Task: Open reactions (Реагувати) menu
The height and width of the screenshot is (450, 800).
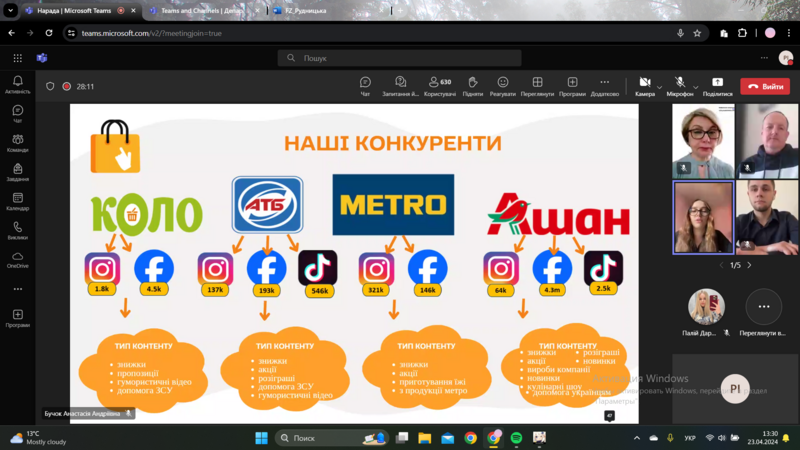Action: tap(503, 86)
